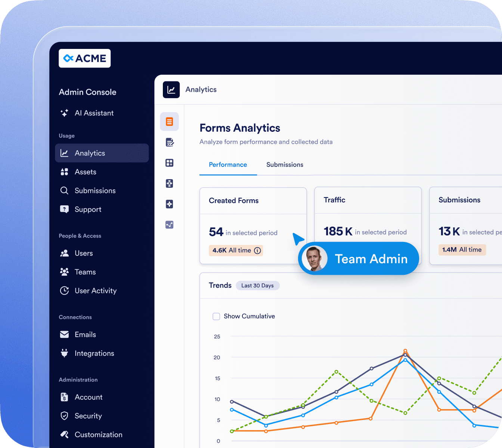Open Security settings in Administration
This screenshot has width=502, height=448.
[x=88, y=416]
